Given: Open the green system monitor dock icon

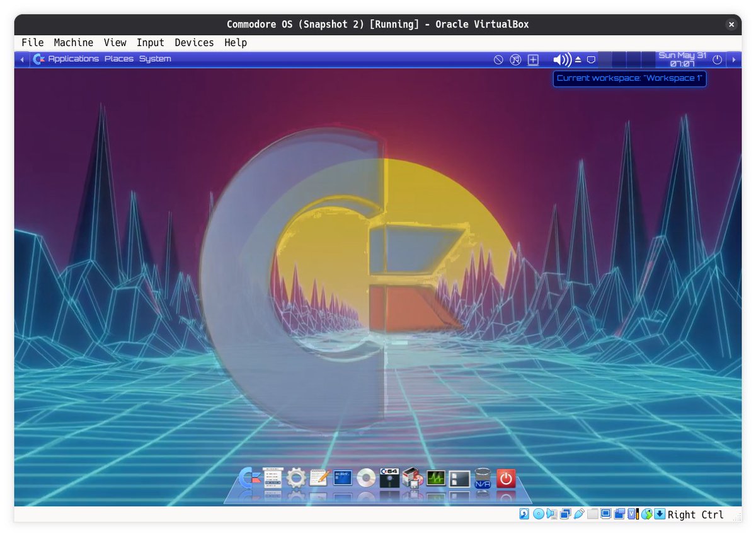Looking at the screenshot, I should point(436,478).
